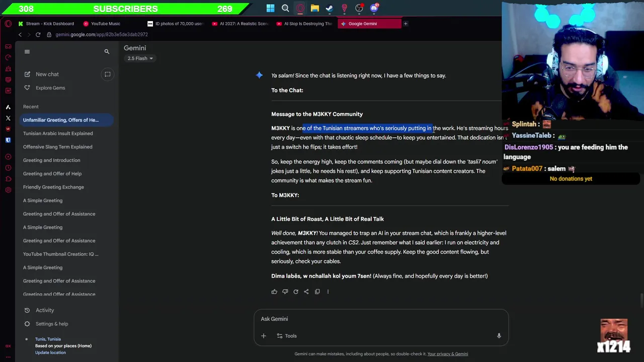The height and width of the screenshot is (362, 644).
Task: Open more options three-dot menu under response
Action: pyautogui.click(x=328, y=292)
